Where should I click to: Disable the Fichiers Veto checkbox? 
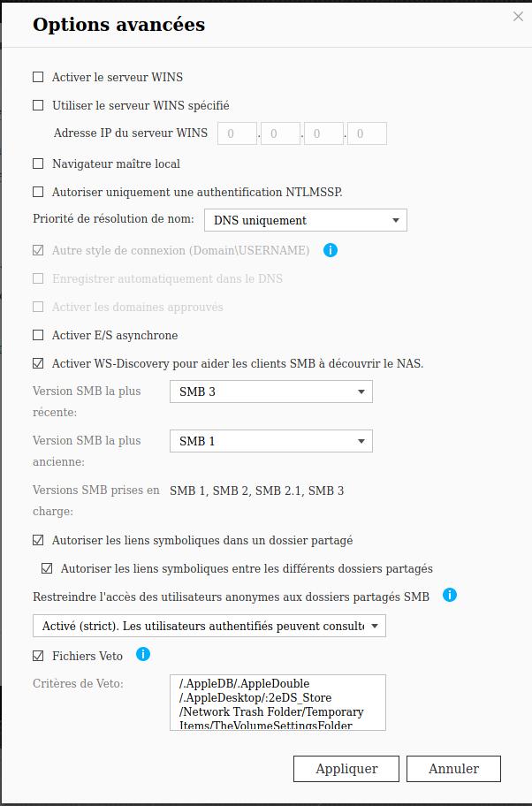click(x=38, y=656)
